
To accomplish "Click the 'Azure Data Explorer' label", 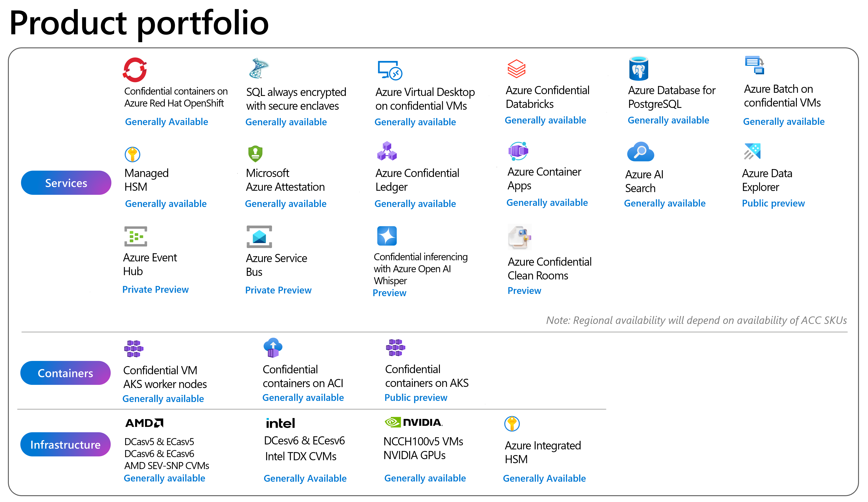I will click(x=767, y=180).
